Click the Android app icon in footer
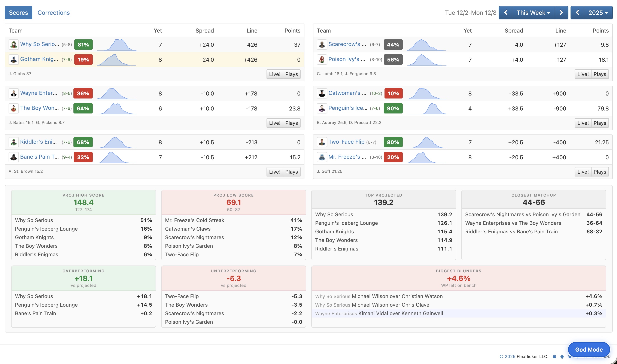The image size is (617, 364). click(x=562, y=356)
